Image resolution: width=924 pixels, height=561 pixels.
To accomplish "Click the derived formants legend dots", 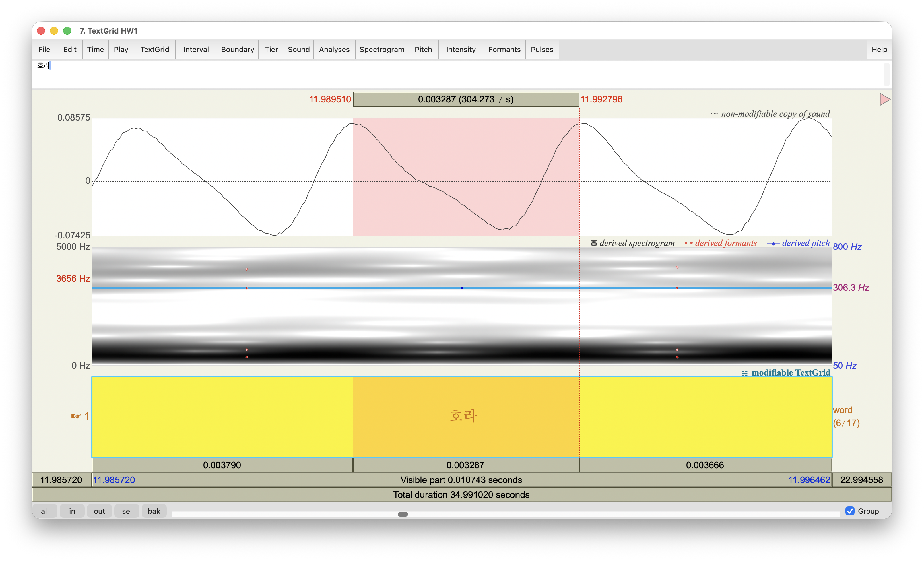I will point(688,243).
